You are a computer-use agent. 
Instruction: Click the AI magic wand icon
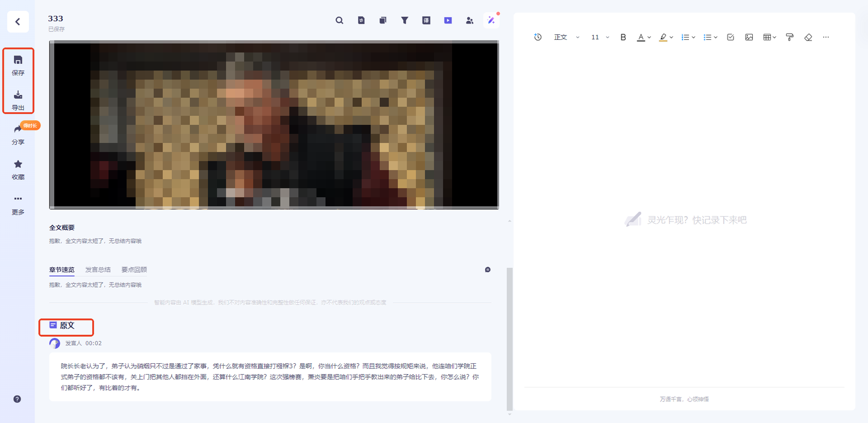pos(491,21)
